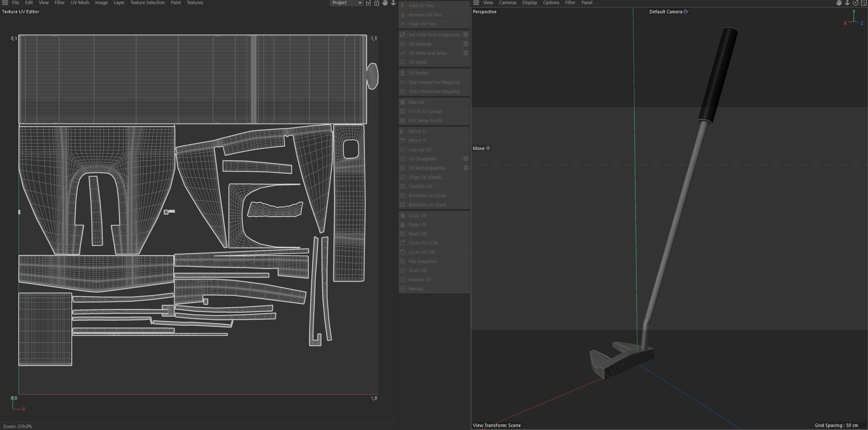
Task: Click the UV editor pan hand icon
Action: tap(385, 3)
